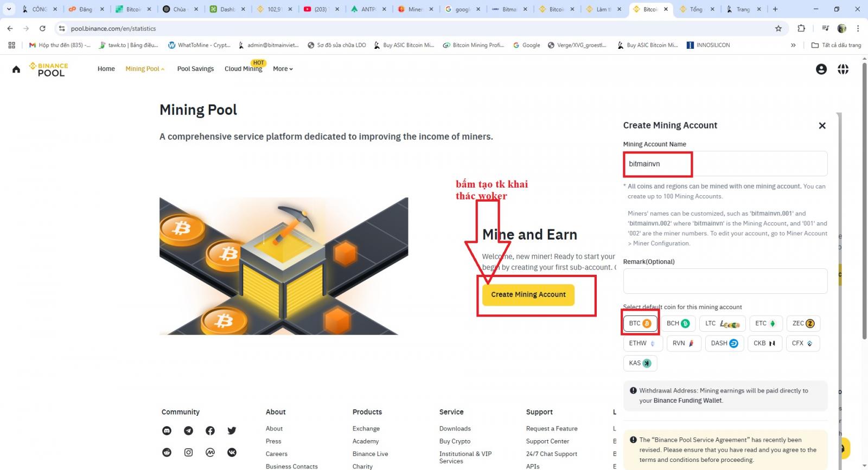Image resolution: width=868 pixels, height=470 pixels.
Task: Open the media control toolbar icon
Action: tap(825, 28)
